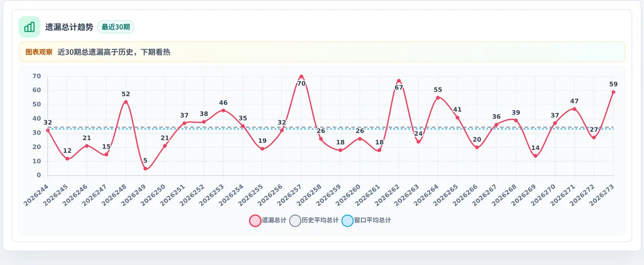Viewport: 644px width, 265px height.
Task: Click the data point labeled 47
Action: coord(575,109)
